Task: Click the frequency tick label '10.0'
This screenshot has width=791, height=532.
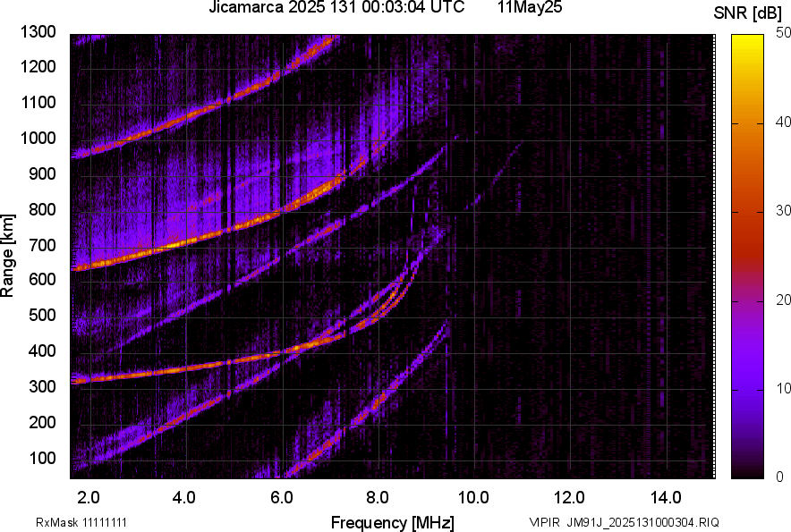Action: [473, 498]
